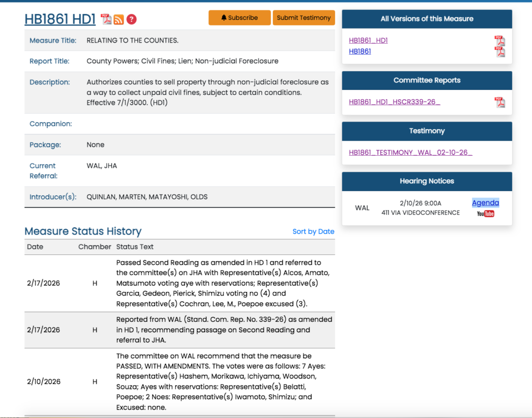The height and width of the screenshot is (418, 532).
Task: Click the Committee Reports panel header
Action: point(427,80)
